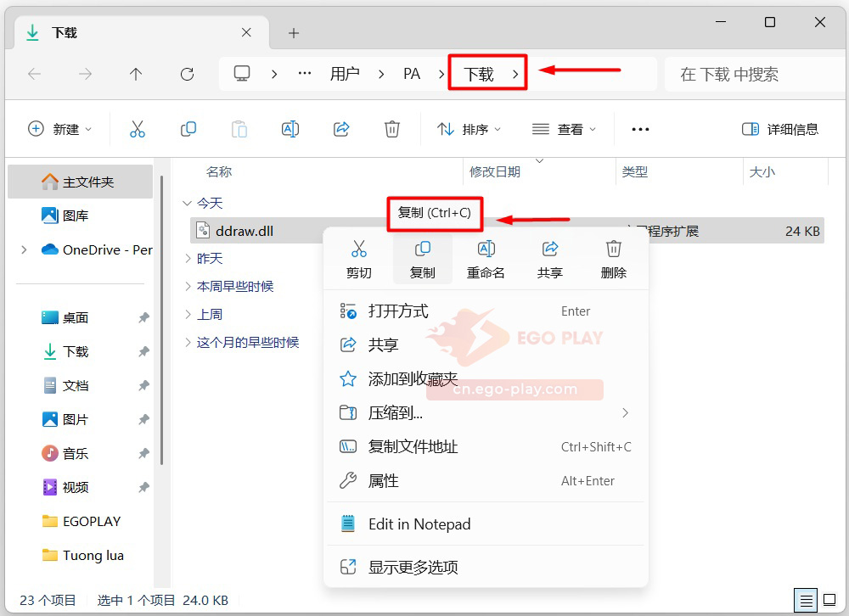Go forward with the right arrow
The height and width of the screenshot is (616, 849).
pyautogui.click(x=85, y=74)
